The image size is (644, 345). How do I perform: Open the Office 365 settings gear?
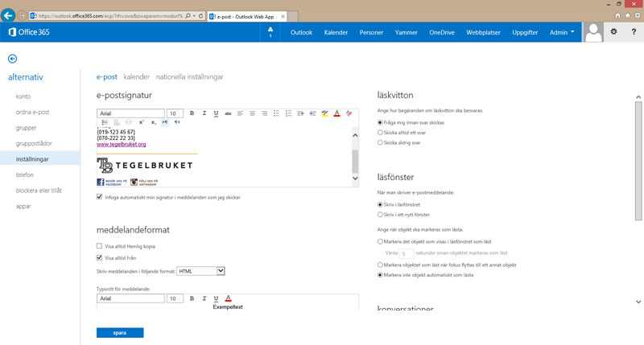coord(613,32)
